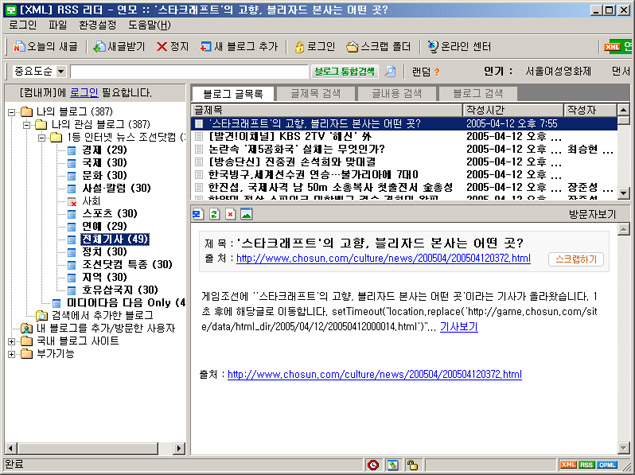Click the red X 정지 stop button
Image resolution: width=635 pixels, height=475 pixels.
tap(172, 47)
